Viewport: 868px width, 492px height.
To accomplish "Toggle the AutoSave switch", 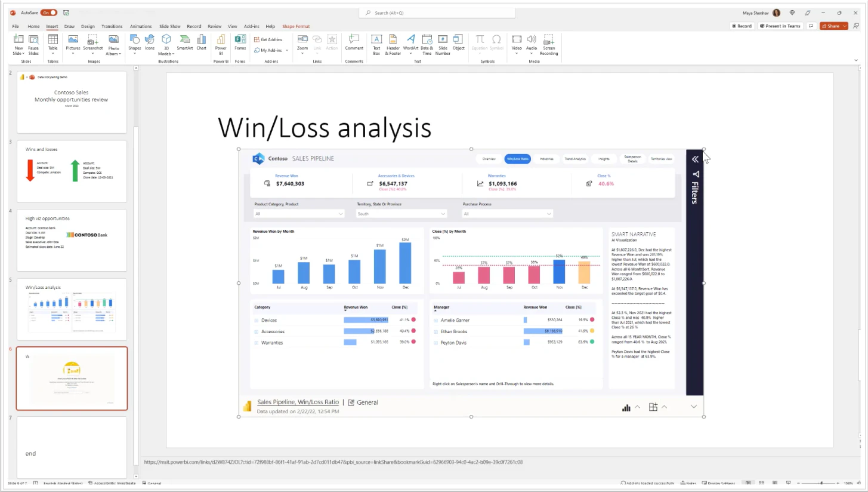I will [x=49, y=13].
